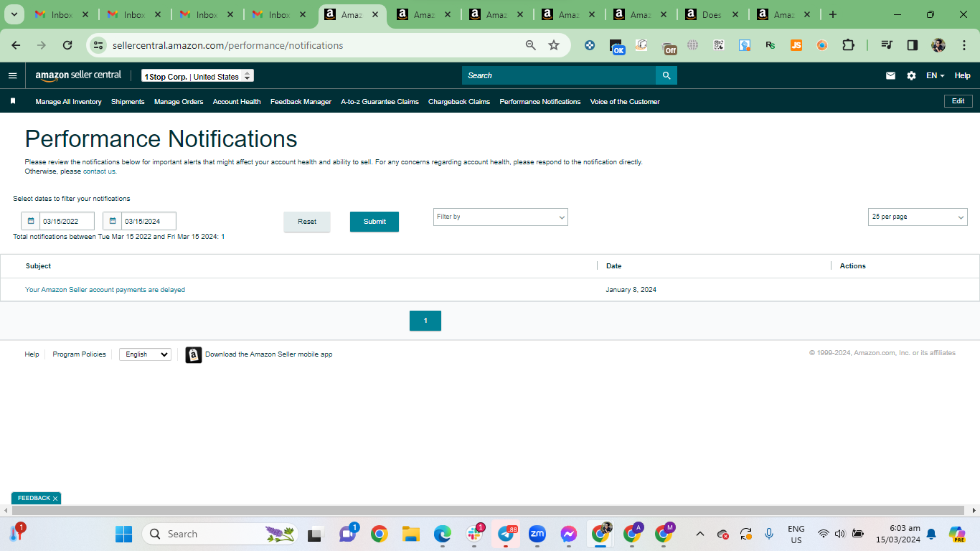
Task: Submit the date filter
Action: click(x=374, y=222)
